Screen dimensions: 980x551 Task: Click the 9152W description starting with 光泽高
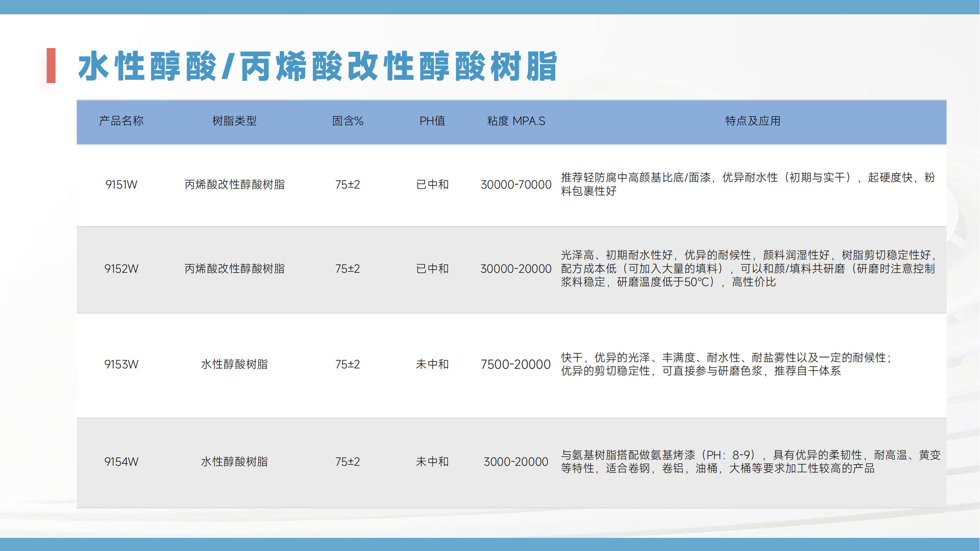click(748, 269)
